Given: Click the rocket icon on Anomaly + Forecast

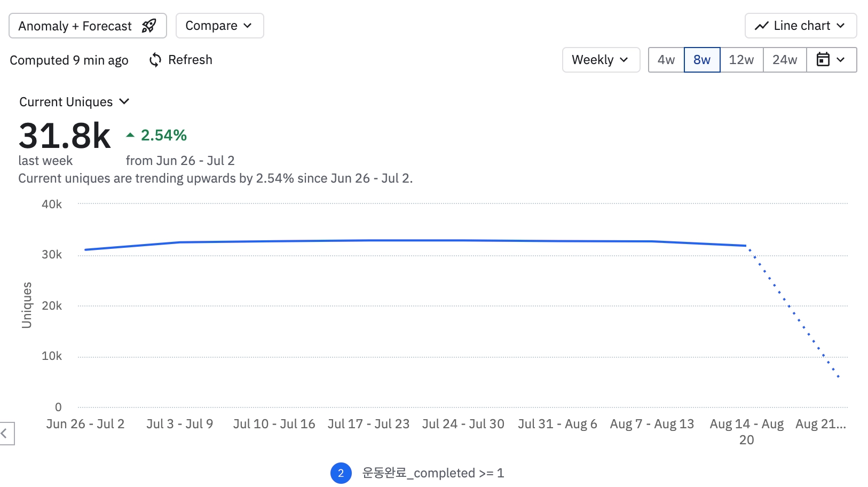Looking at the screenshot, I should (149, 26).
